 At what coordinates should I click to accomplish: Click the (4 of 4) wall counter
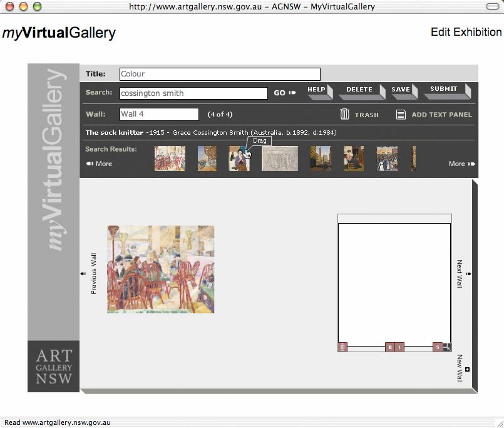(x=220, y=114)
